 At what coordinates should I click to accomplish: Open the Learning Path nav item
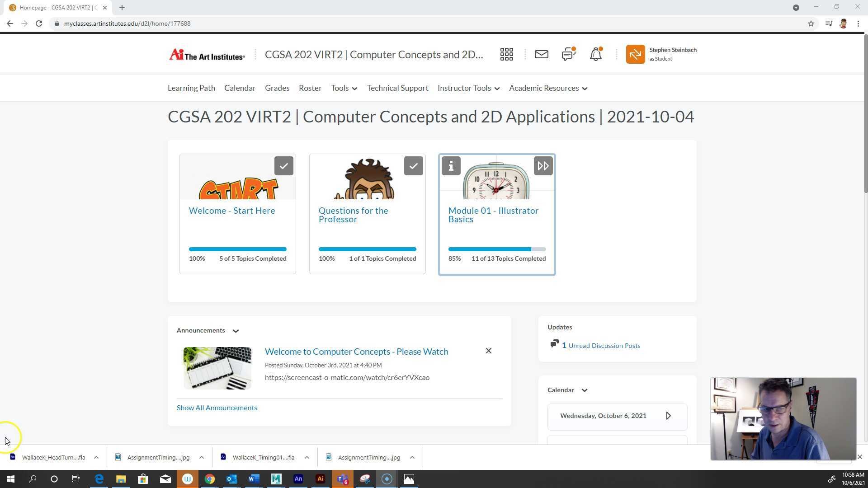191,88
